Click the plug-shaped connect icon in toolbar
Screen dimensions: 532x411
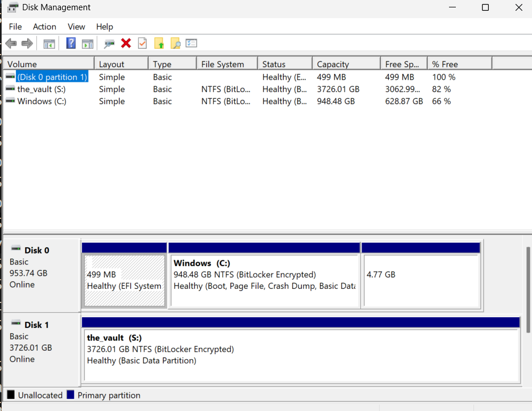109,44
